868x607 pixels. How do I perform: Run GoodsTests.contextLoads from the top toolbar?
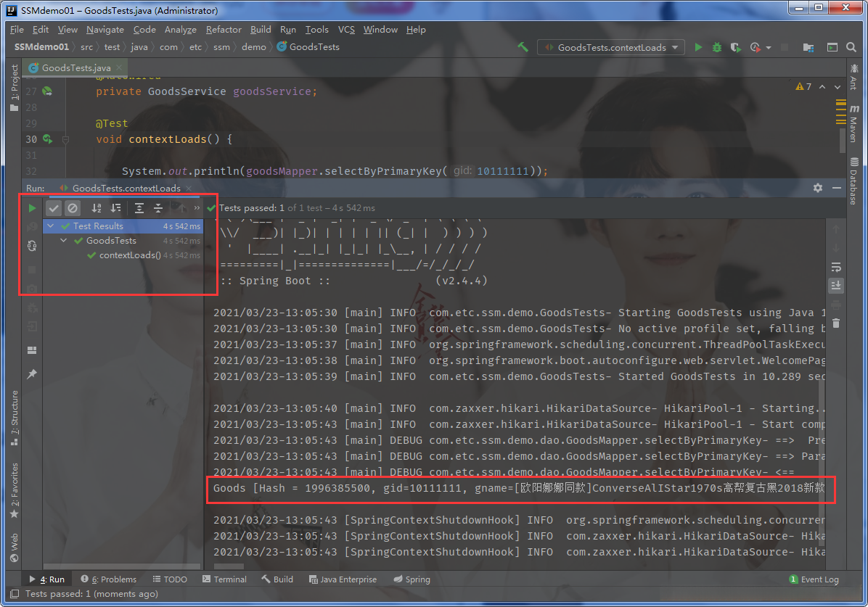tap(698, 48)
